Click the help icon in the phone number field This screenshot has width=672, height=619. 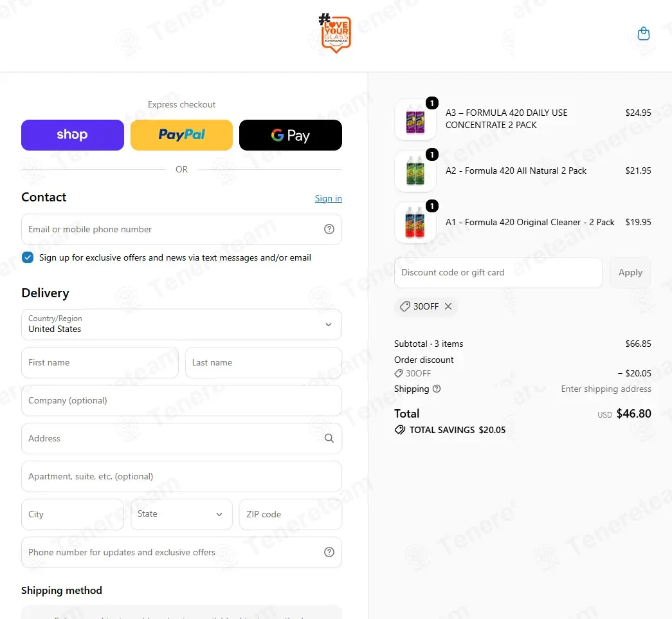click(329, 552)
